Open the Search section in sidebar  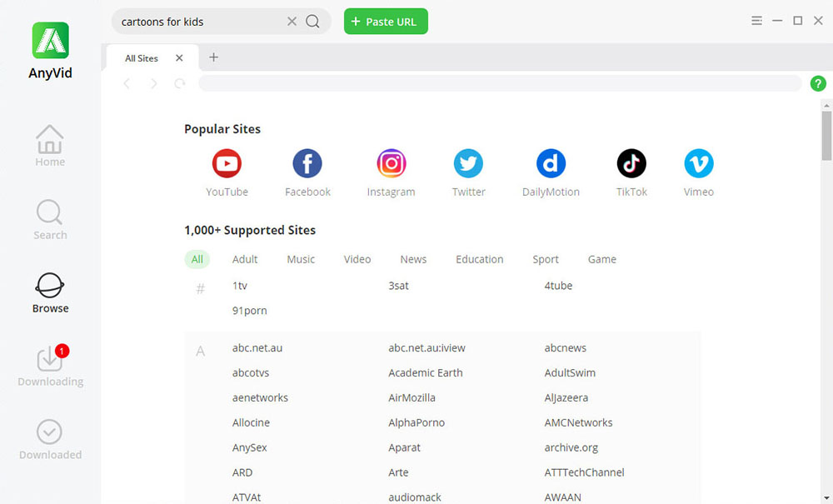tap(50, 220)
